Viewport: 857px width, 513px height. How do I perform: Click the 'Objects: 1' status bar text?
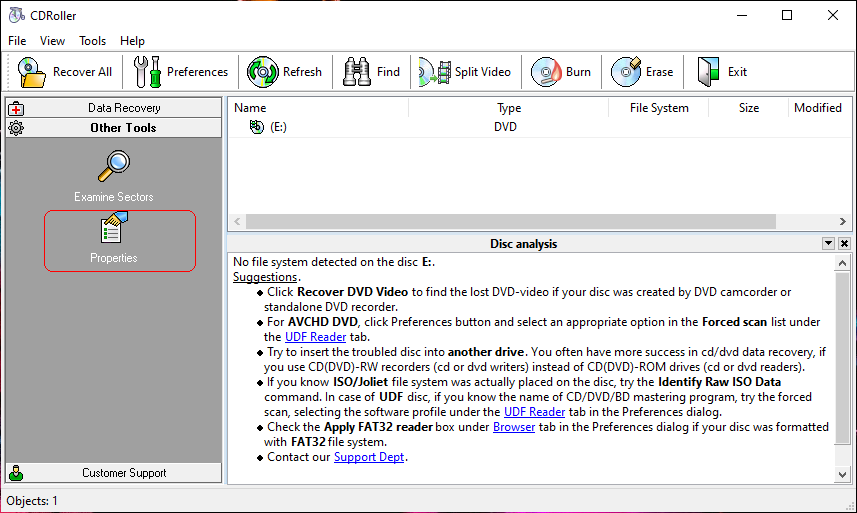tap(32, 500)
